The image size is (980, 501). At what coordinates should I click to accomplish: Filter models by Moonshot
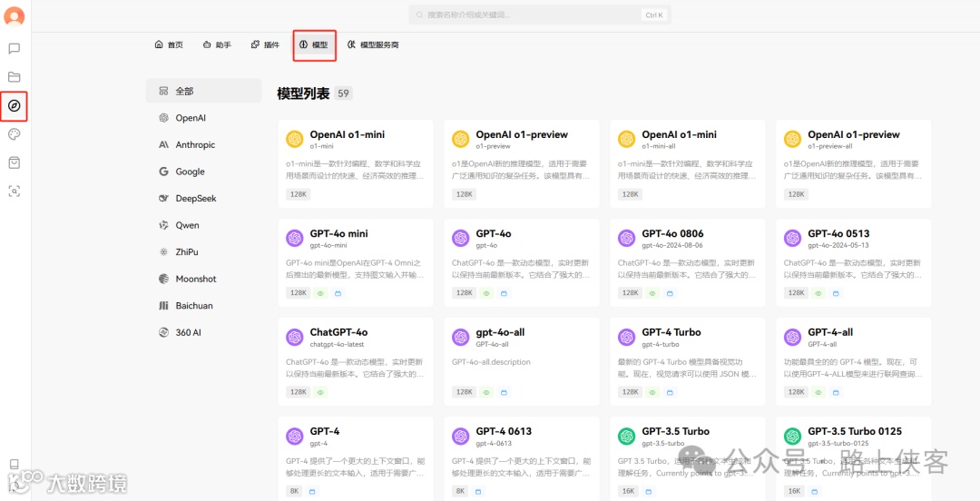click(x=204, y=279)
